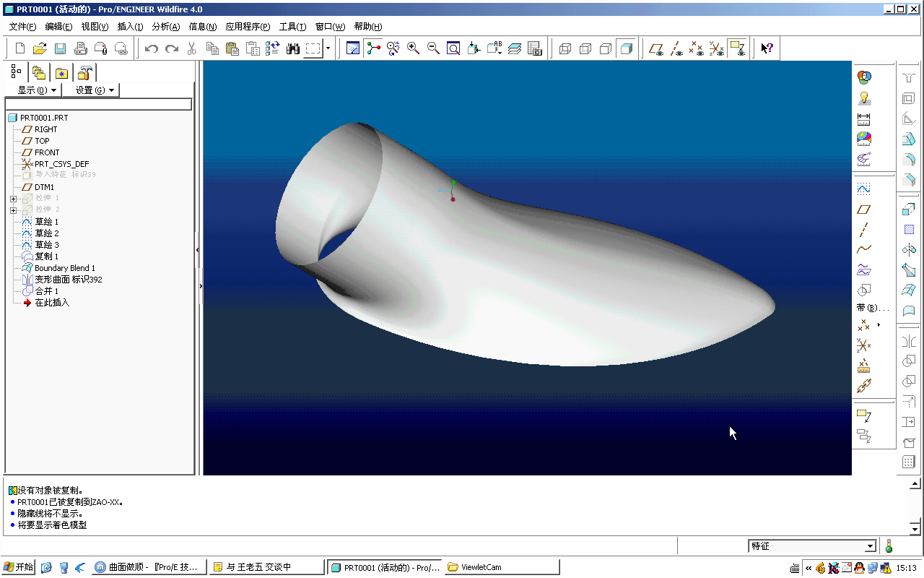924x578 pixels.
Task: Cut with the scissors icon
Action: point(192,48)
